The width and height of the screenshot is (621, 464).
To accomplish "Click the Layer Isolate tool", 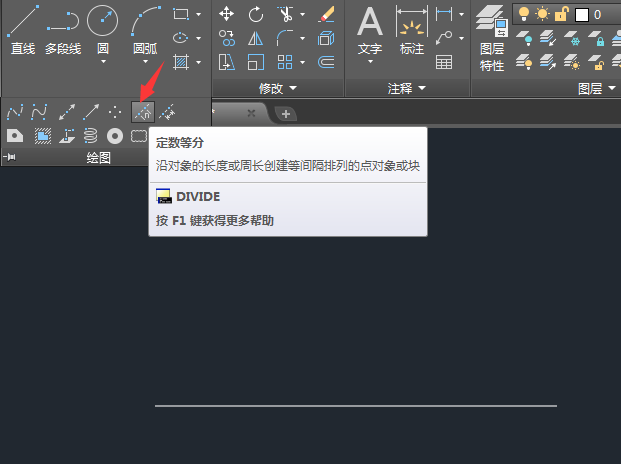I will click(548, 38).
